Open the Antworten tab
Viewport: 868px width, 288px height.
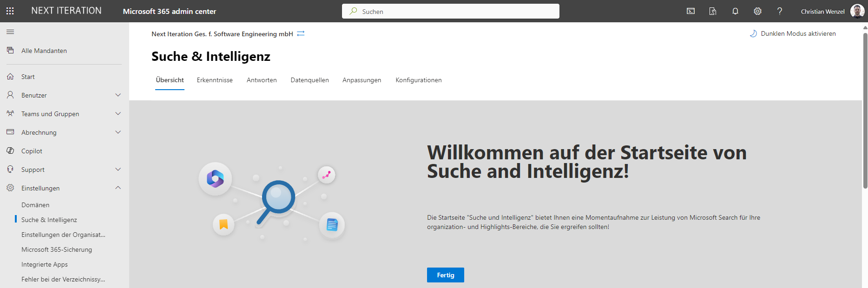262,80
